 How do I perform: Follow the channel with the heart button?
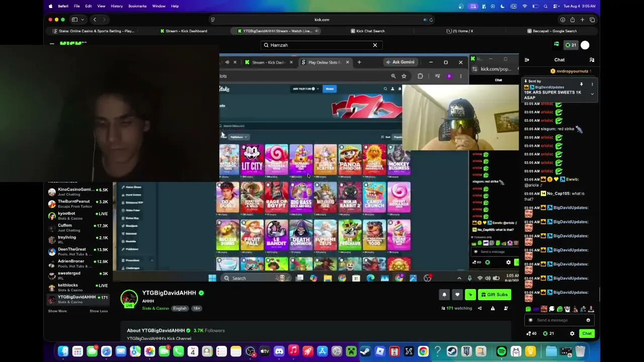point(457,295)
